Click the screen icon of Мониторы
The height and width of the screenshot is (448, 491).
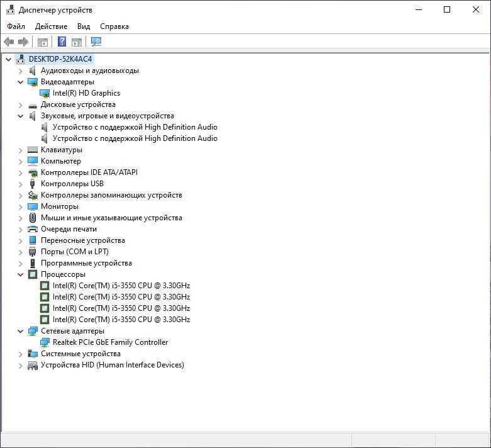point(33,206)
